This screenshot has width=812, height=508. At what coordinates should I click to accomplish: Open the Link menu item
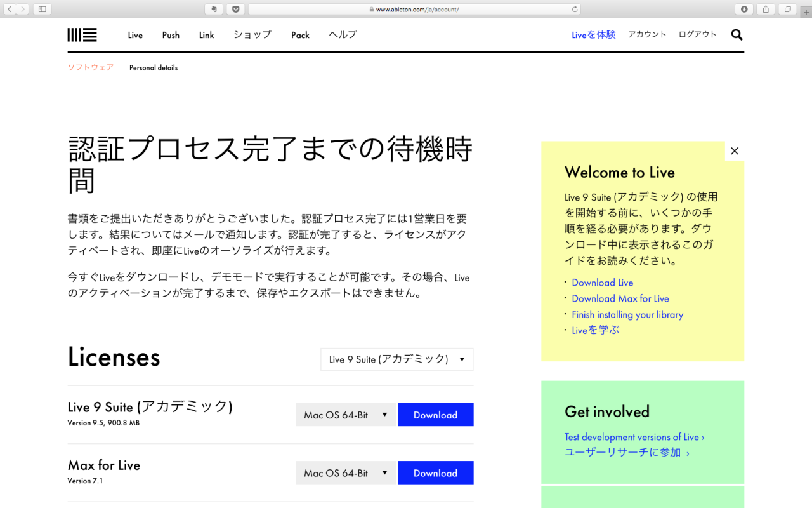point(207,35)
